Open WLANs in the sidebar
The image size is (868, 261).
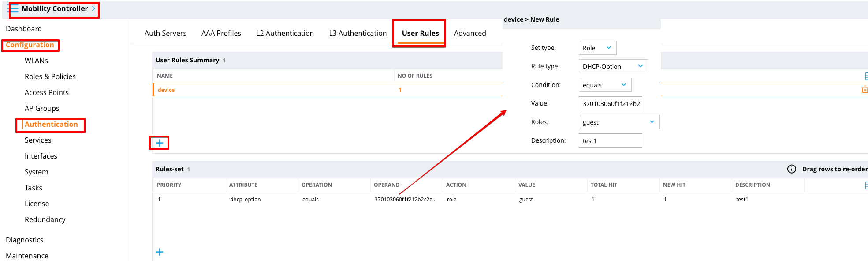(36, 61)
